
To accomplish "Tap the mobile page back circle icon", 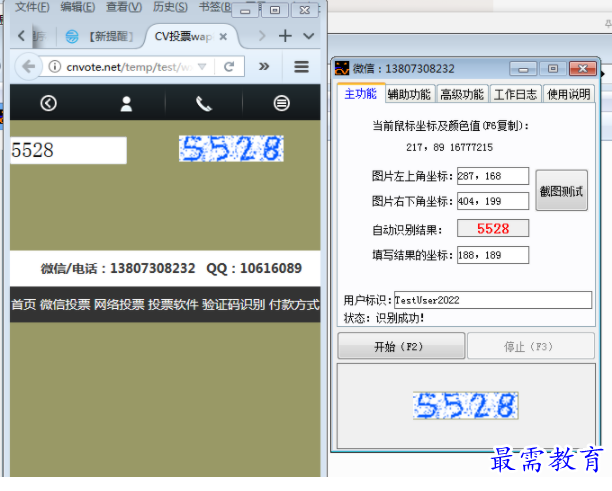I will pos(48,103).
